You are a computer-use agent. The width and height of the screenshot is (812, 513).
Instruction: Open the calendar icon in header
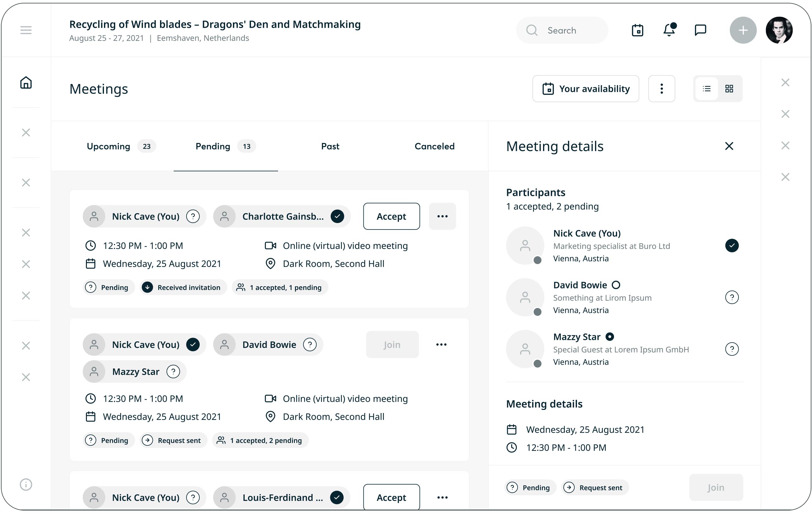[x=637, y=30]
